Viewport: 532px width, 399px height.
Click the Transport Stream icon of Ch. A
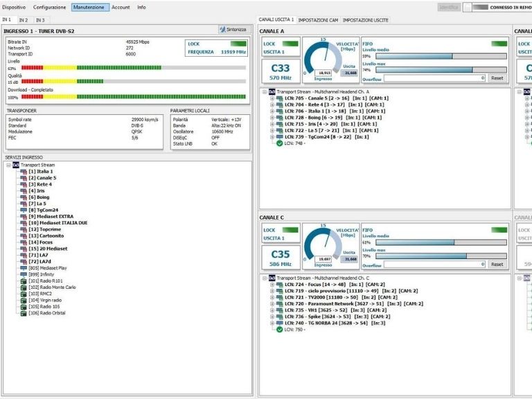point(272,92)
